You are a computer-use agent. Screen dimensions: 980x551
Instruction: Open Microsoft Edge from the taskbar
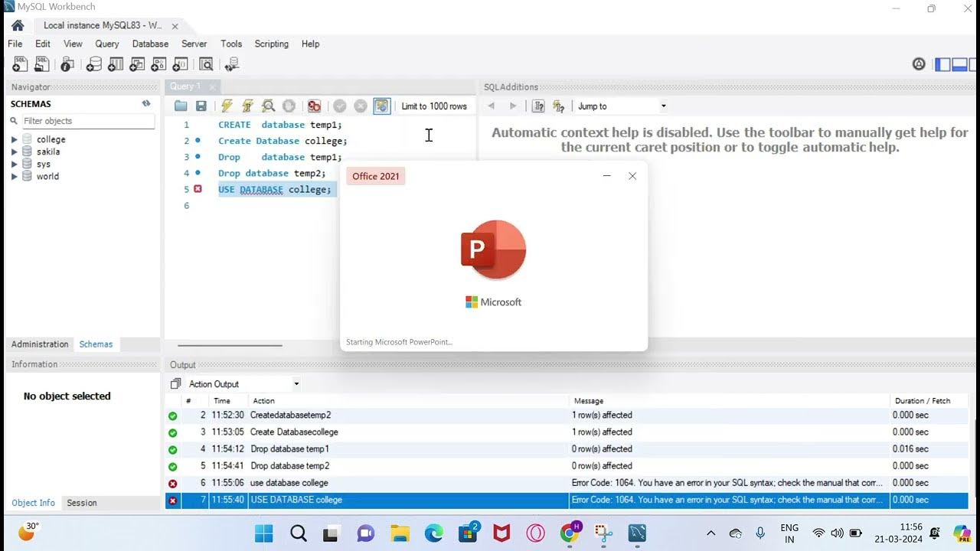(434, 533)
